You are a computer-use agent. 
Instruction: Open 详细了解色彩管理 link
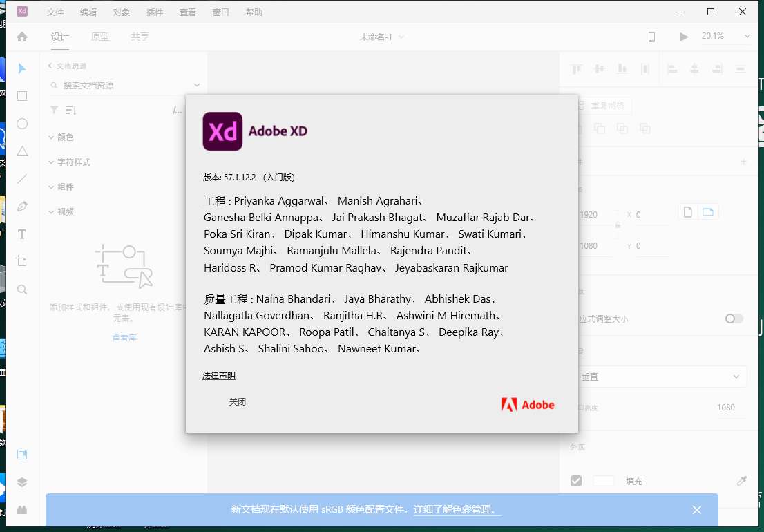point(457,510)
